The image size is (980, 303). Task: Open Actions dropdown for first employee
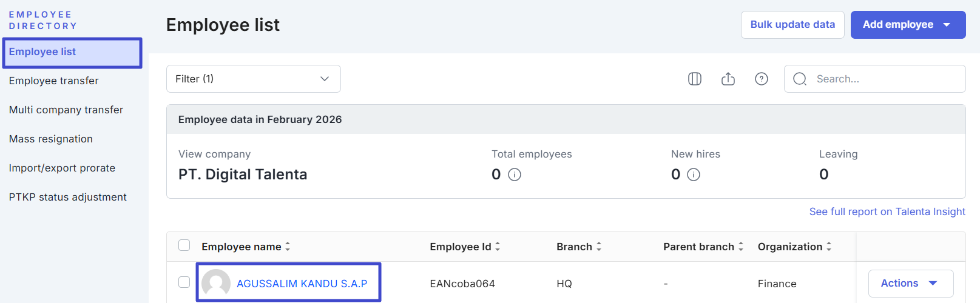pos(910,283)
